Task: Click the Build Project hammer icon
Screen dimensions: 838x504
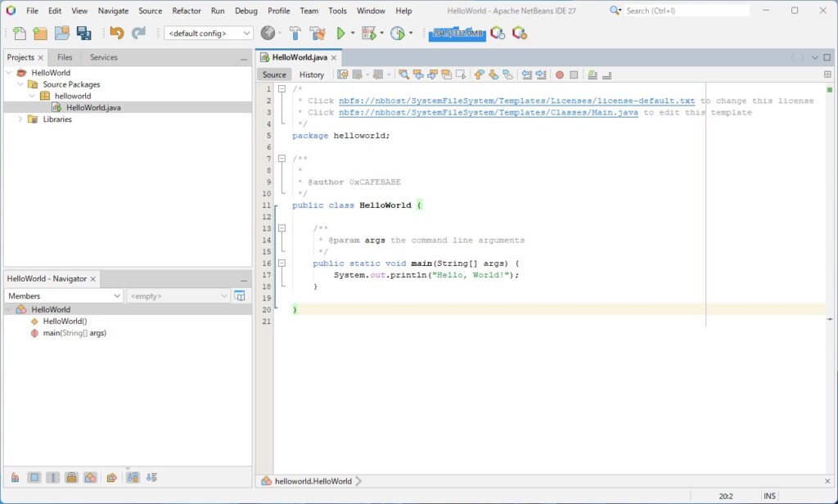Action: click(295, 34)
